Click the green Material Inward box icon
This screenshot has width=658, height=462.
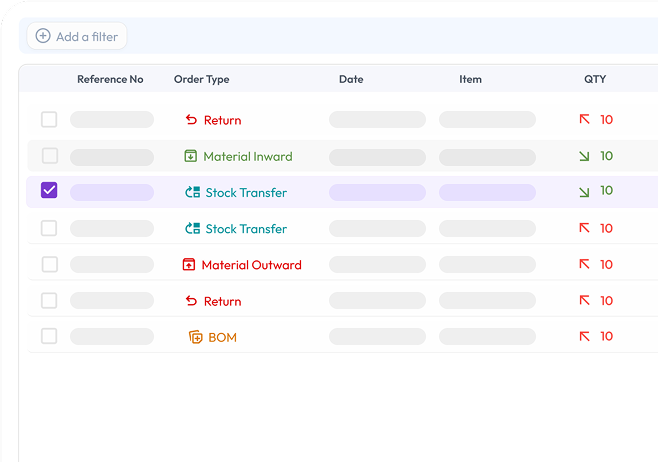191,156
